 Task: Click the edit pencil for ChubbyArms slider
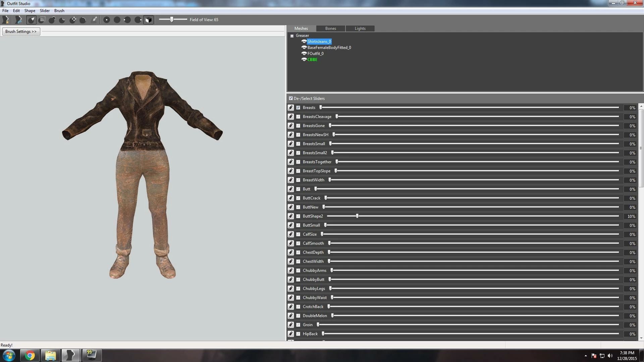[x=291, y=270]
